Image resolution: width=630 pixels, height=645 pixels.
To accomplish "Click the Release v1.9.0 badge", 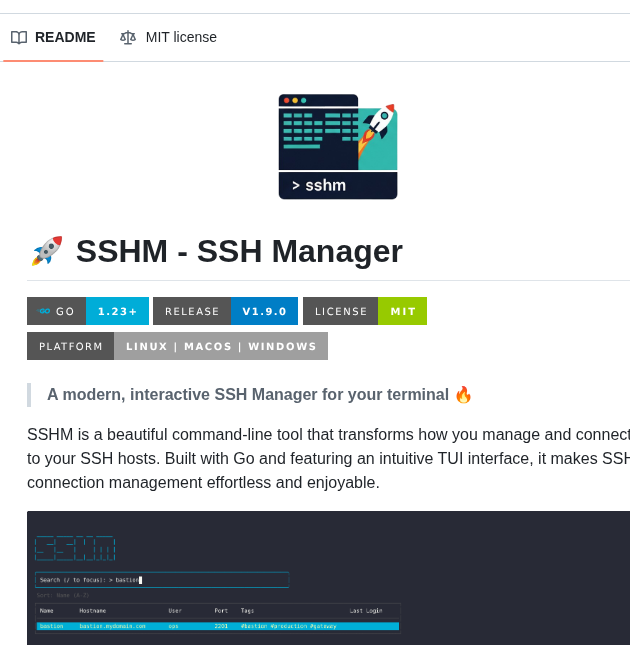I will [225, 311].
